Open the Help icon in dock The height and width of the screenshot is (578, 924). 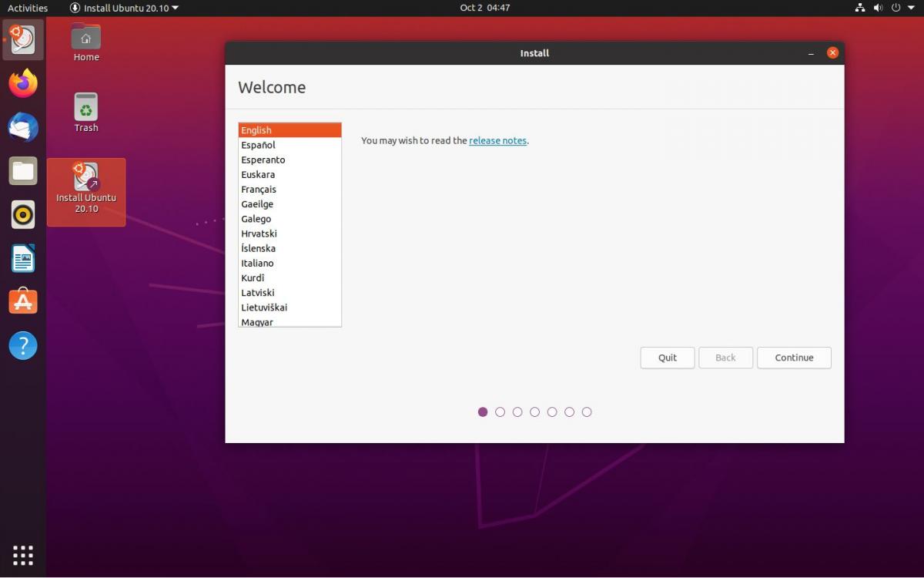pos(23,345)
